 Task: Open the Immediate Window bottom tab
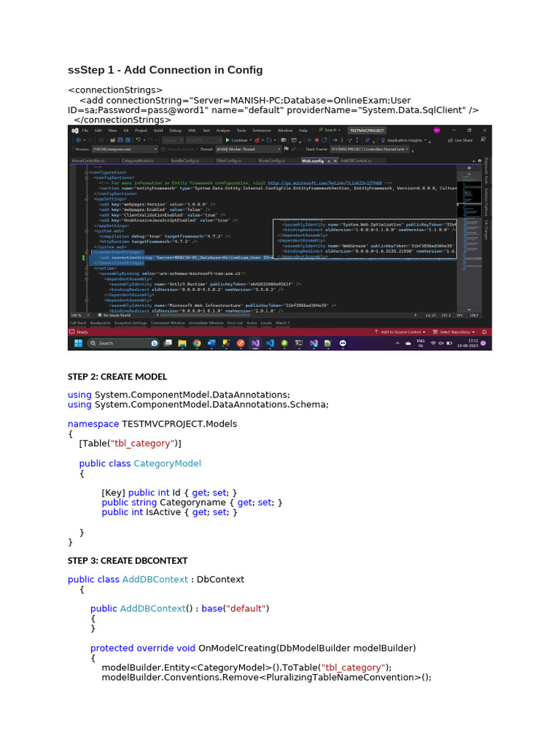[x=206, y=323]
